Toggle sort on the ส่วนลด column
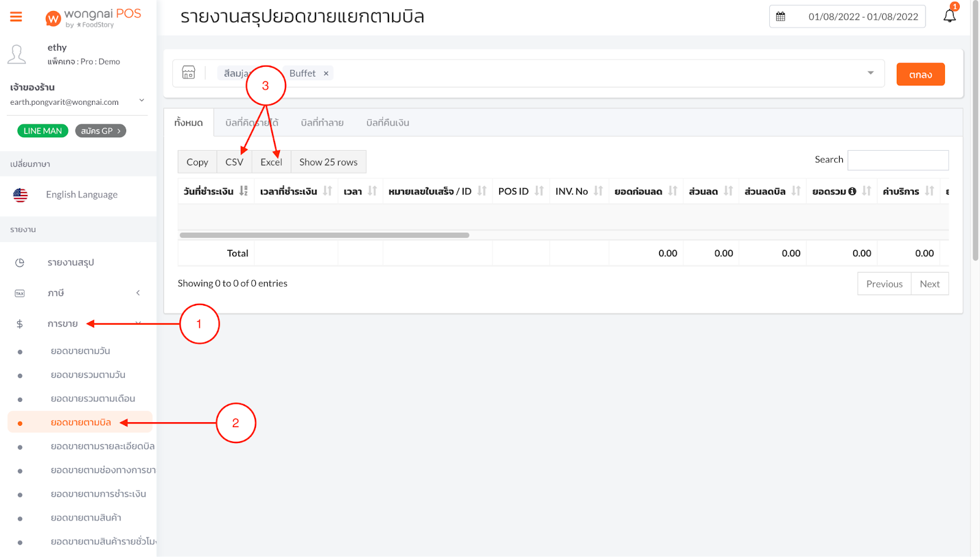The height and width of the screenshot is (557, 980). pyautogui.click(x=729, y=191)
